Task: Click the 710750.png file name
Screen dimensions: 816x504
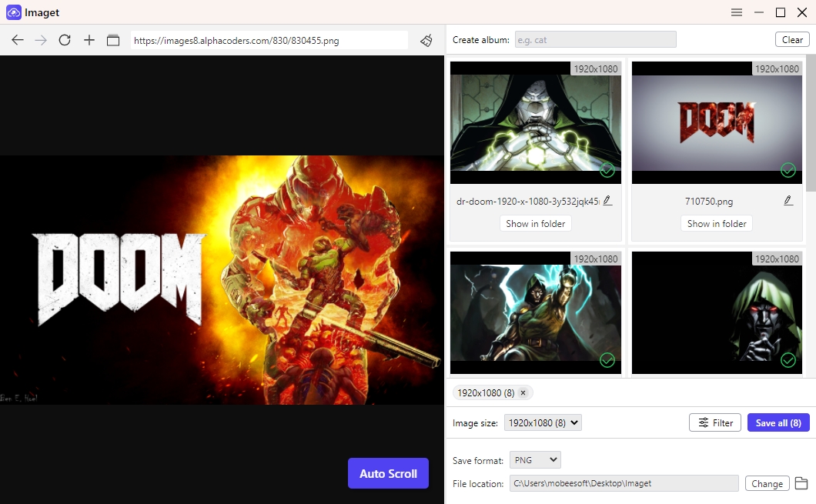Action: [x=709, y=202]
